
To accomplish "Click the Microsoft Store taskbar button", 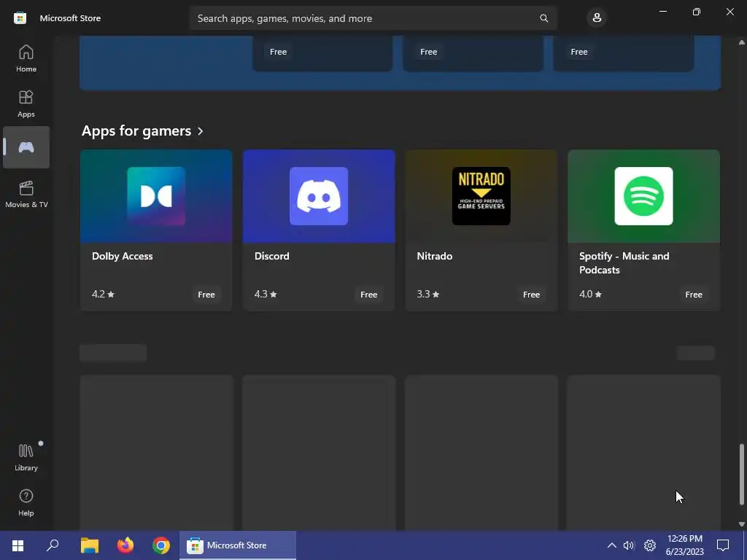I will tap(238, 545).
